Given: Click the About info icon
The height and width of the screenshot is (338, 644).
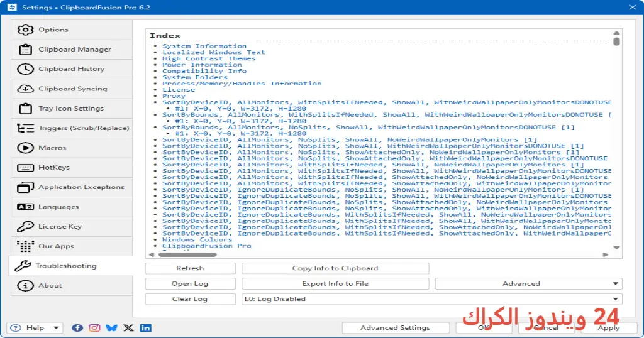Looking at the screenshot, I should coord(25,285).
